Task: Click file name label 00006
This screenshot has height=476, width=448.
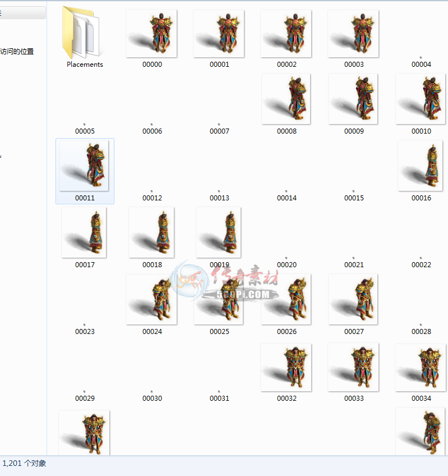Action: click(153, 131)
